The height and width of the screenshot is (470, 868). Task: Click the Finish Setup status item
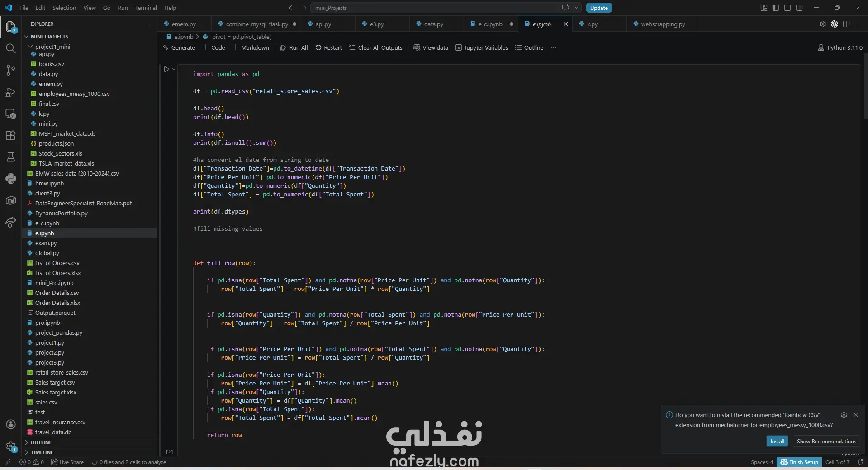(799, 462)
